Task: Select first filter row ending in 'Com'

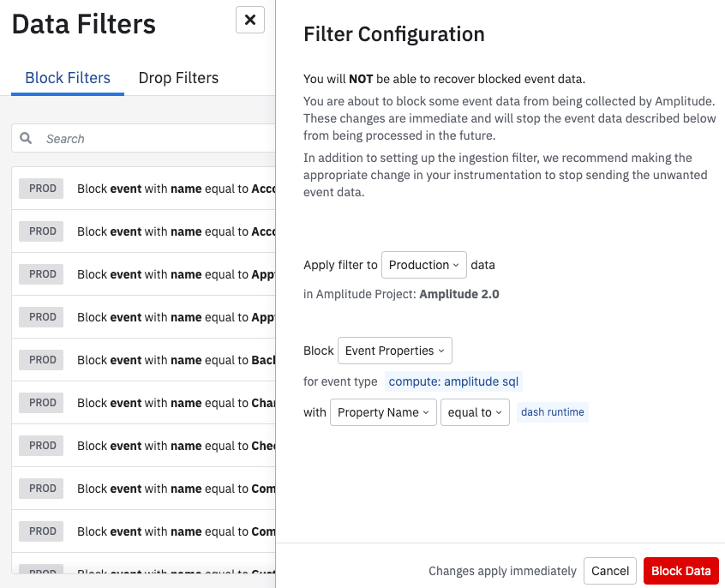Action: (x=143, y=489)
